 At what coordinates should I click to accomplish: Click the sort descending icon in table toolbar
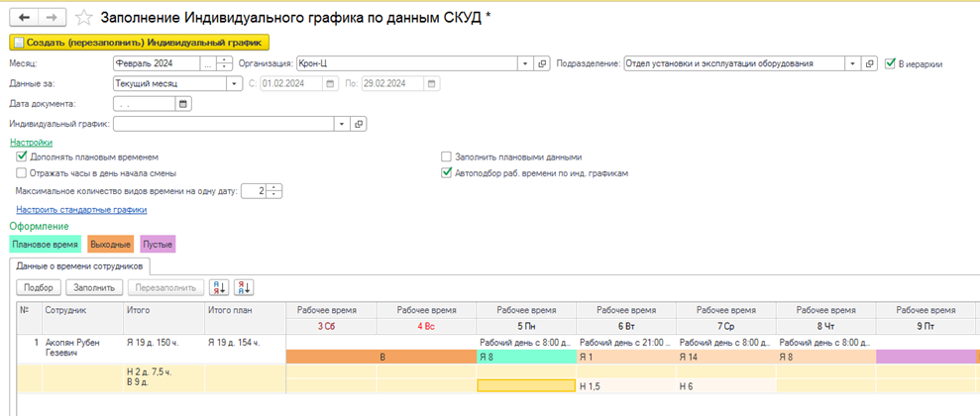[244, 287]
